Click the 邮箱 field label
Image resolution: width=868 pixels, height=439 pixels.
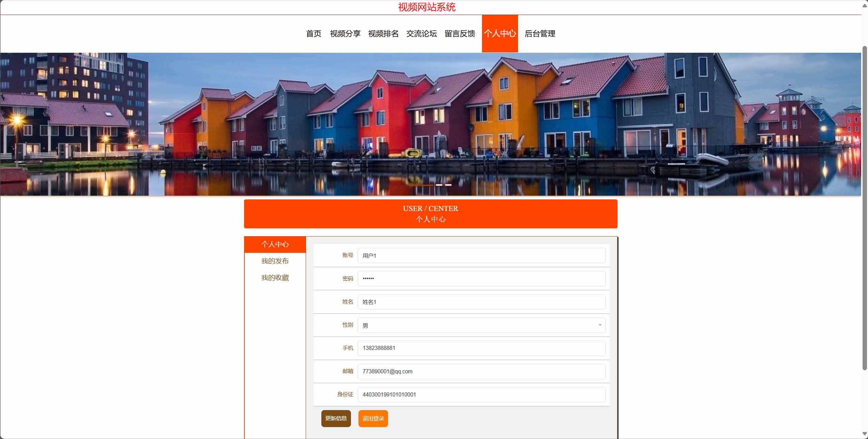click(348, 371)
